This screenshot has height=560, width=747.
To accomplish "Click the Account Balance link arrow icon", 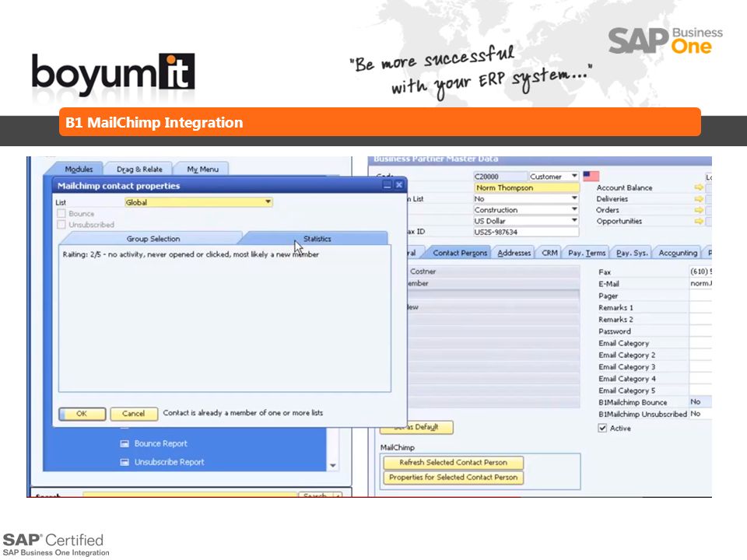I will coord(699,187).
